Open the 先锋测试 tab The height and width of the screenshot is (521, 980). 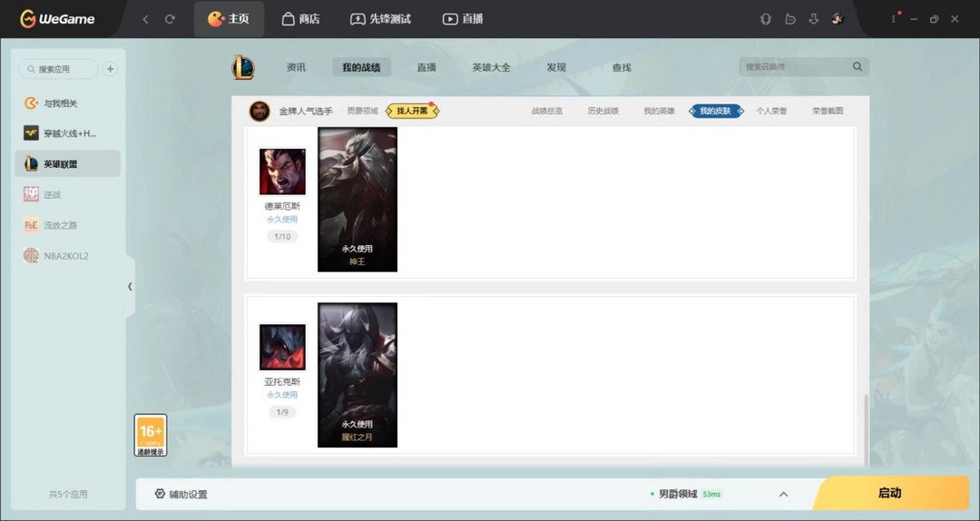coord(380,19)
